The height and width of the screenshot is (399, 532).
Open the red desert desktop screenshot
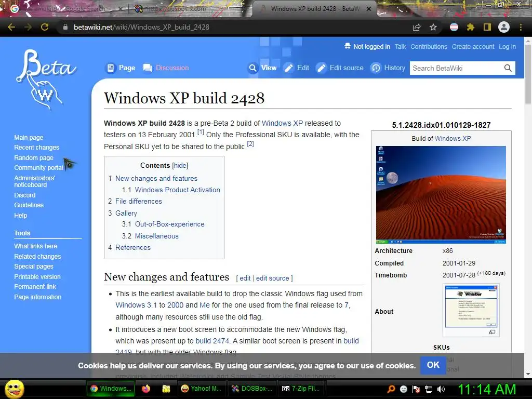click(441, 195)
